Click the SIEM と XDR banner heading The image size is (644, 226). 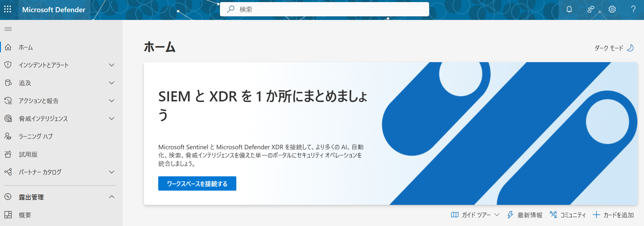pos(263,106)
